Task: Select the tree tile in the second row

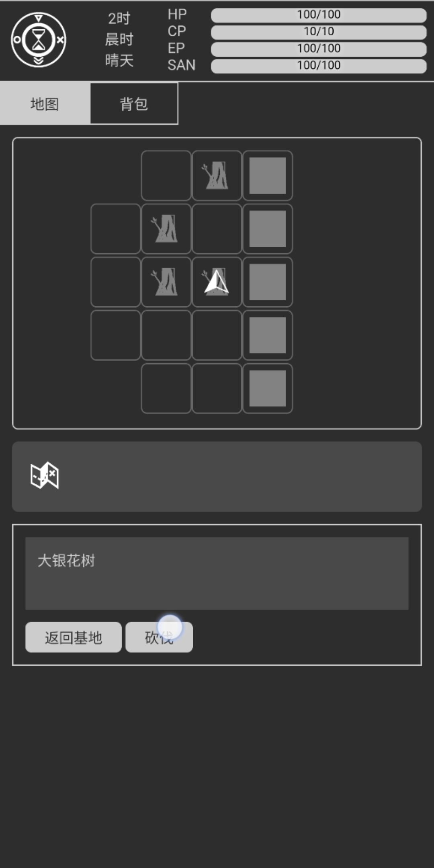Action: click(x=166, y=229)
